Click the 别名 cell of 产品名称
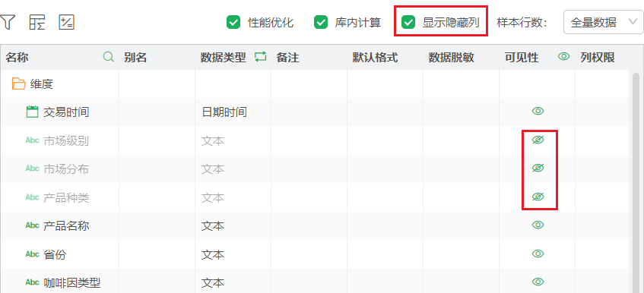Screen dimensions: 644x293 coord(157,225)
